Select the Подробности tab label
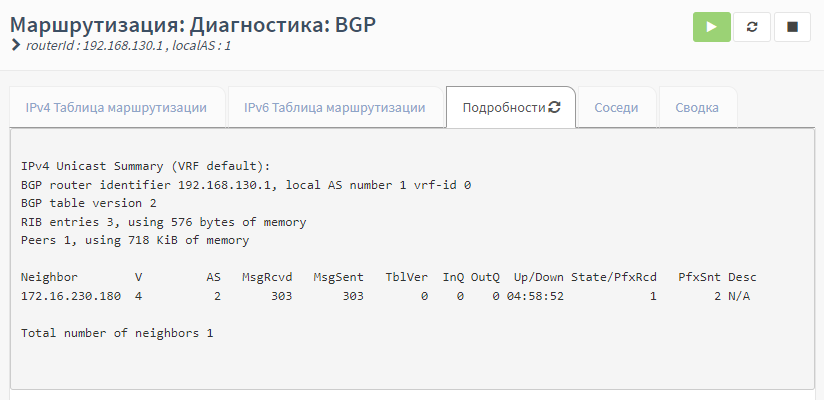 point(503,108)
